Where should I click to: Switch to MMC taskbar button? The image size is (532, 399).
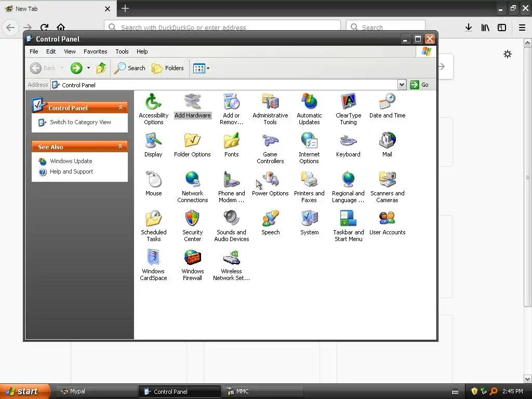[262, 392]
